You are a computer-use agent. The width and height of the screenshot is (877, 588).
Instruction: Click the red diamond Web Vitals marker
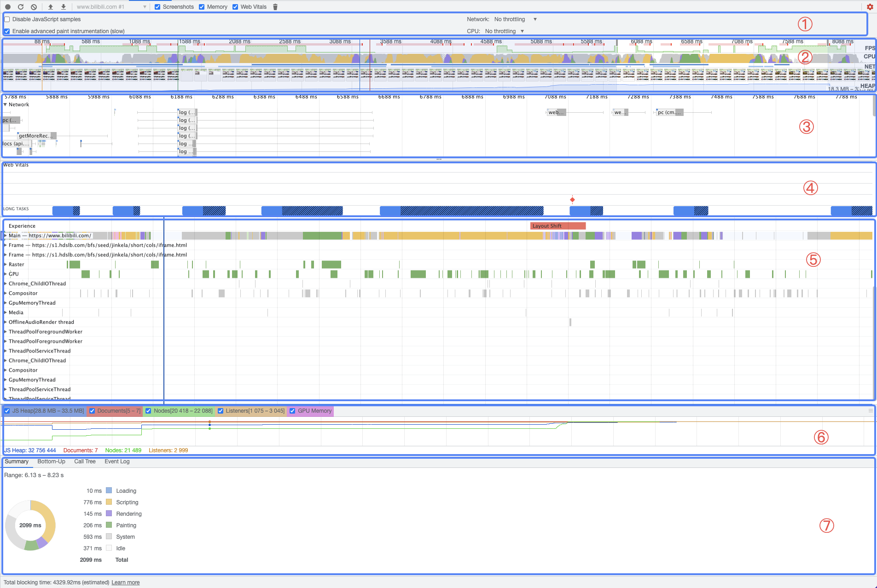tap(572, 200)
